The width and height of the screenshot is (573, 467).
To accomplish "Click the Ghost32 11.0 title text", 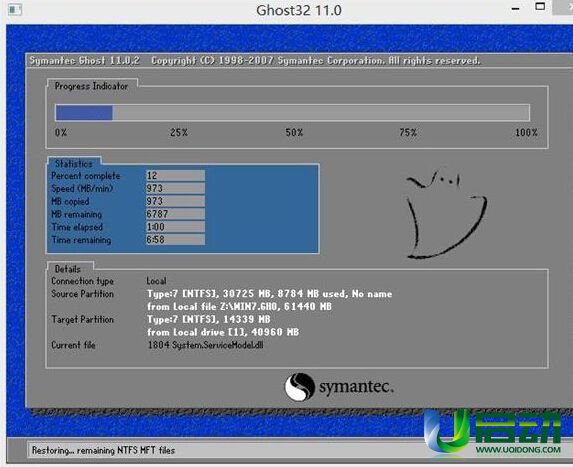I will pos(299,10).
